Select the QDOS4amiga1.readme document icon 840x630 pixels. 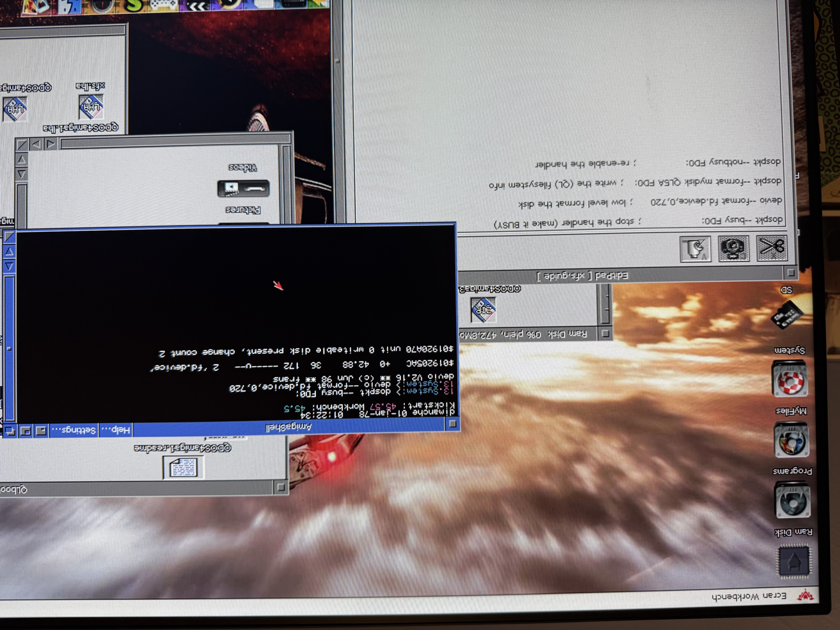(x=183, y=467)
